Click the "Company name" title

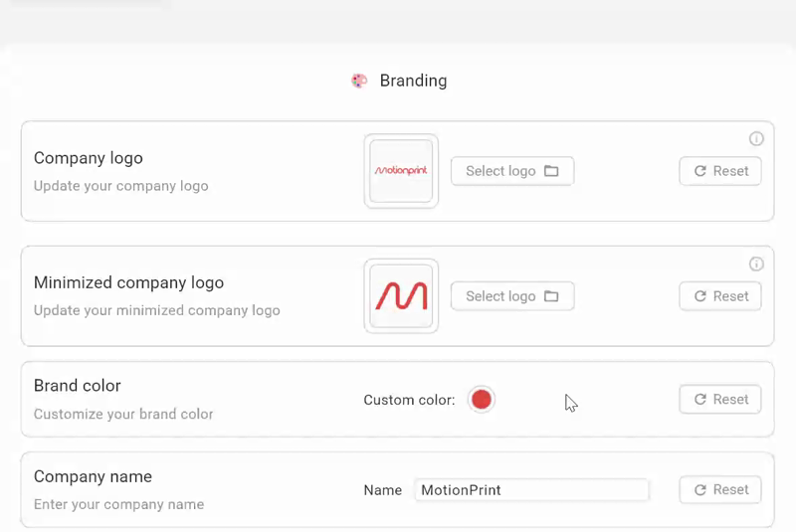coord(93,476)
